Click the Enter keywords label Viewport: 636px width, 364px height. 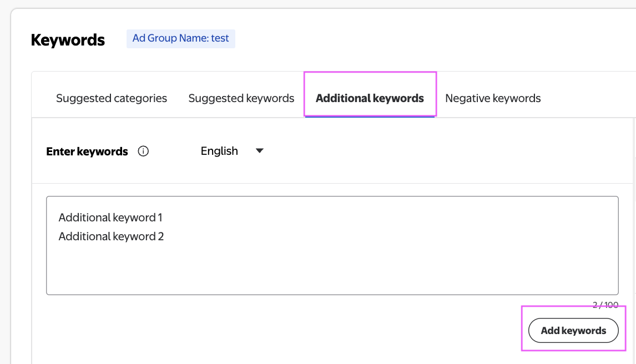(87, 151)
